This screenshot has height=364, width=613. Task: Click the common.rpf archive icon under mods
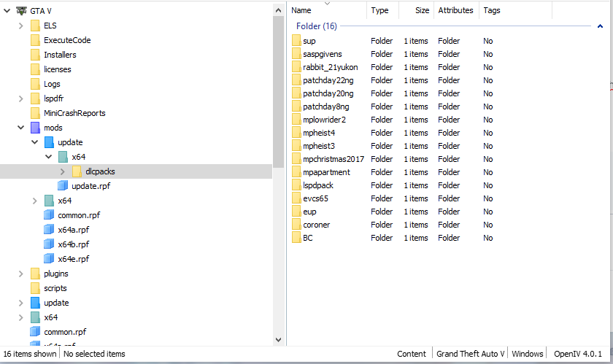(x=49, y=215)
